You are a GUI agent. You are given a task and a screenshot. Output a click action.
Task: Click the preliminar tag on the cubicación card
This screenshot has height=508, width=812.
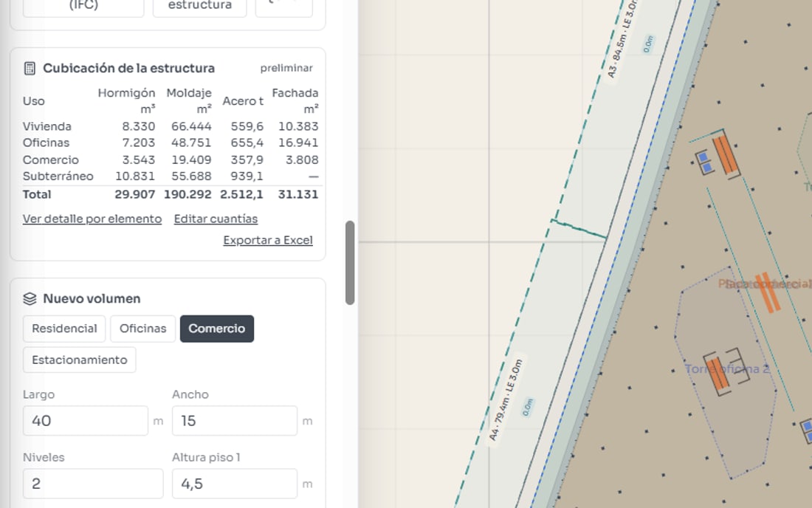click(x=286, y=69)
